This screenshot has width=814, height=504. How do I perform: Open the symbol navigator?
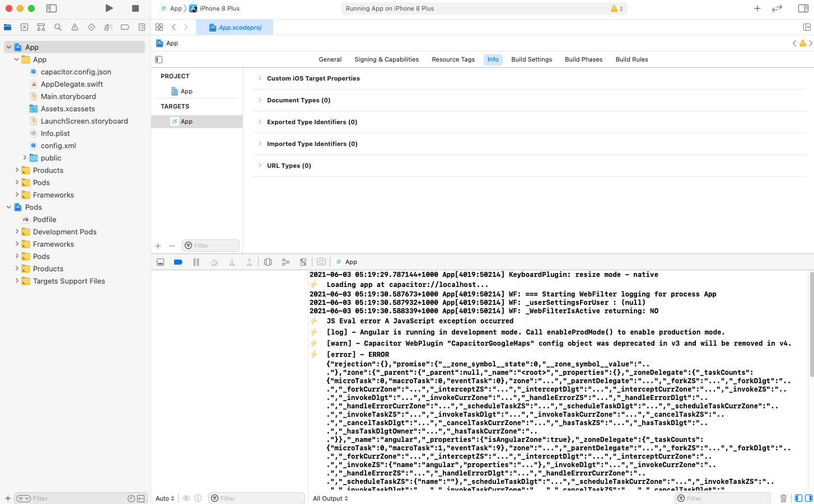pyautogui.click(x=41, y=27)
